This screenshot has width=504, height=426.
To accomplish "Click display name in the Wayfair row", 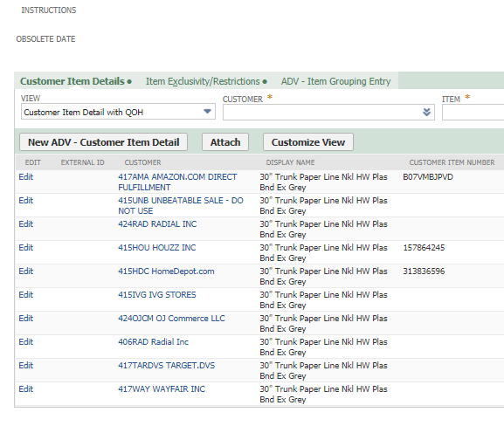I will point(323,394).
